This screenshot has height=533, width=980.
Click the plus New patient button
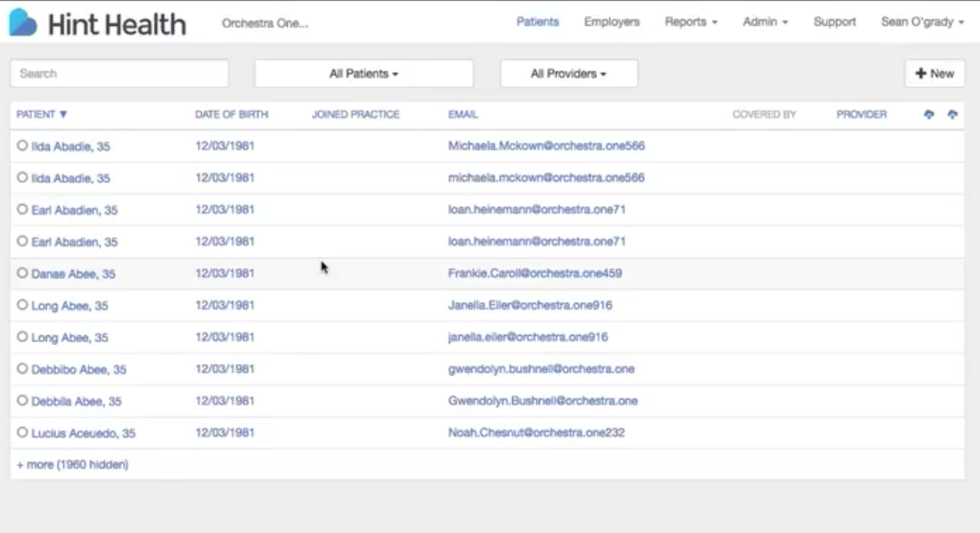[x=935, y=74]
